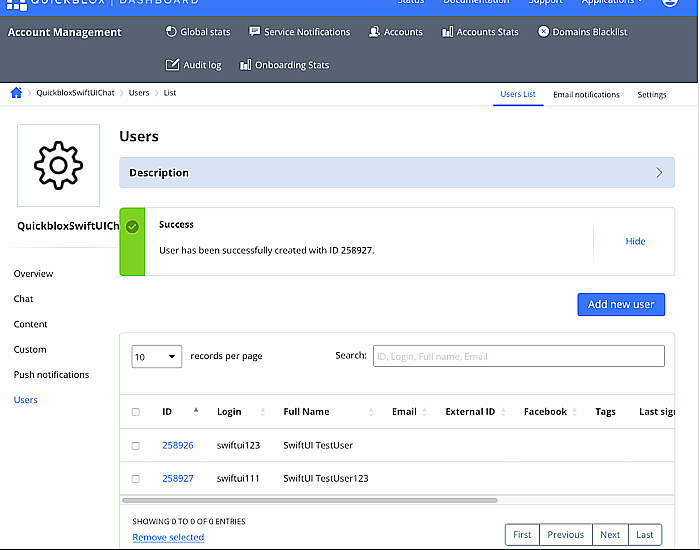Go to the Next page
This screenshot has width=700, height=550.
click(x=610, y=534)
